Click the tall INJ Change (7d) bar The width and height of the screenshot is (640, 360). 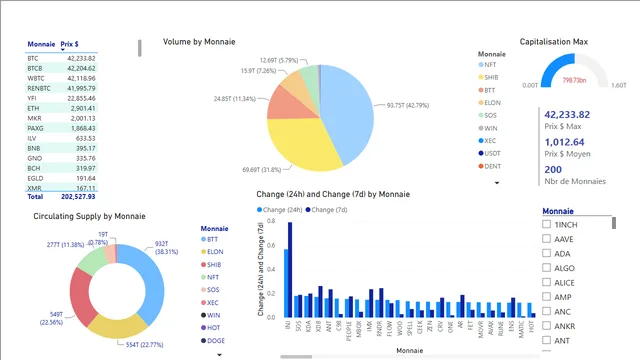tap(290, 270)
